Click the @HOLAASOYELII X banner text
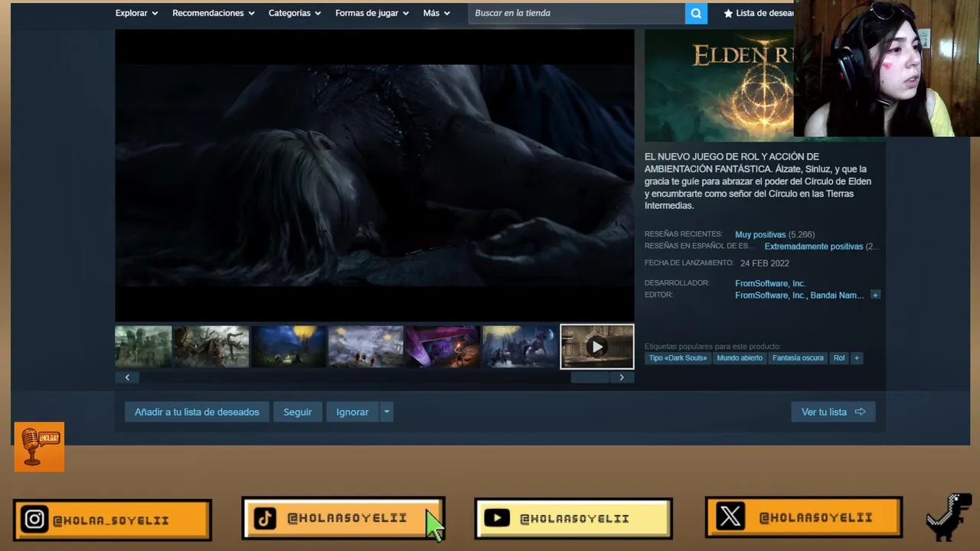This screenshot has height=551, width=980. 815,517
